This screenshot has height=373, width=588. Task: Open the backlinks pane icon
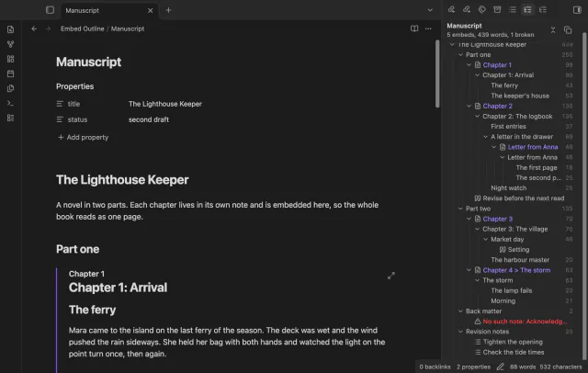(x=451, y=10)
